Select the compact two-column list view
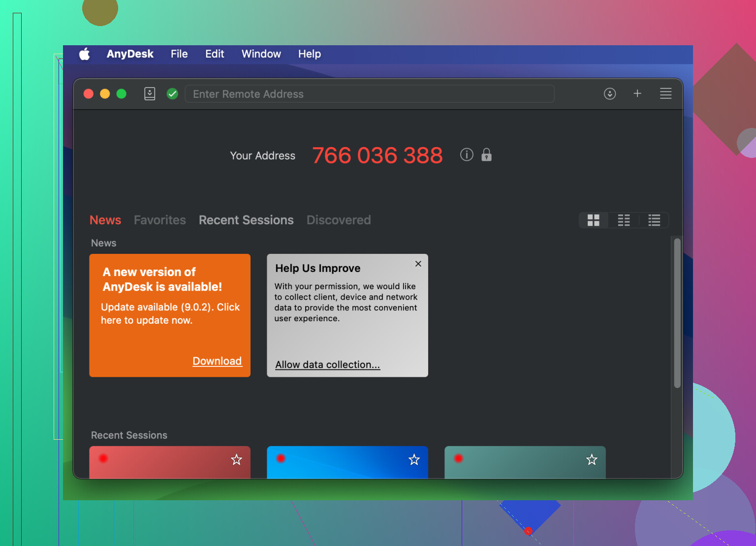 click(624, 220)
